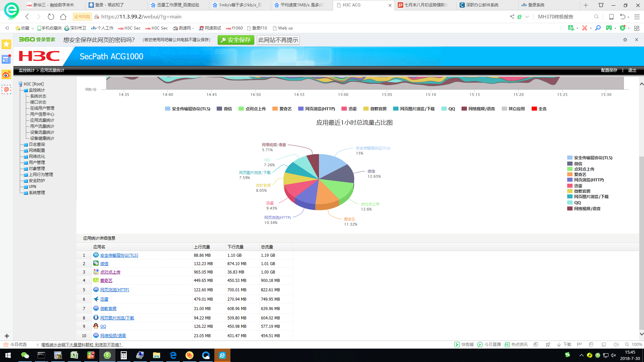Image resolution: width=644 pixels, height=362 pixels.
Task: Click the 爱奇艺 swatch in pie legend
Action: 570,174
